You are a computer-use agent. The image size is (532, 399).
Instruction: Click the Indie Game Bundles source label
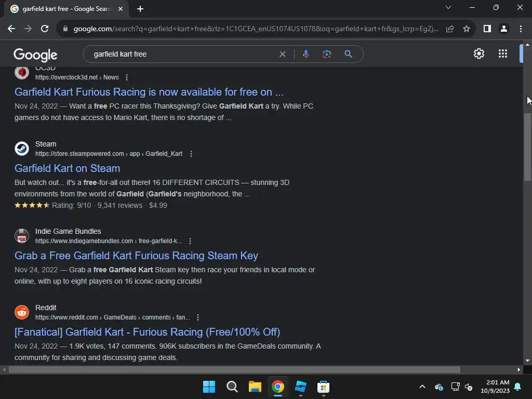point(68,231)
